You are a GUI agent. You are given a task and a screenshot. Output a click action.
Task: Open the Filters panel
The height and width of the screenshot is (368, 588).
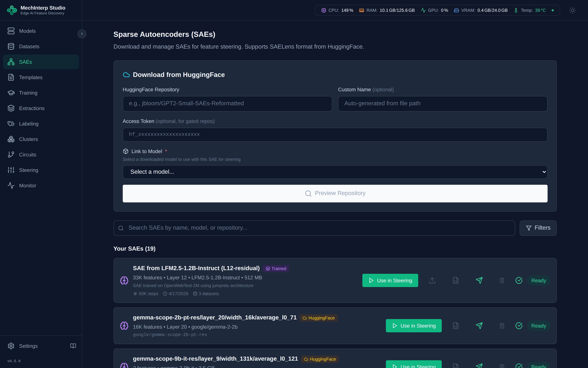pos(538,228)
